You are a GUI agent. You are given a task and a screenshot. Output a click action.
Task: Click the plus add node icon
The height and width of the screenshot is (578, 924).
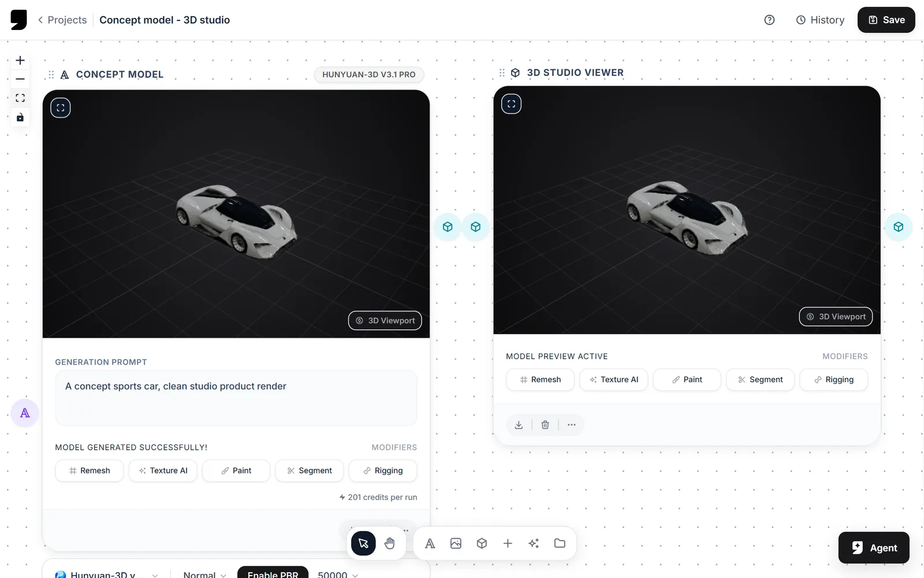[508, 543]
